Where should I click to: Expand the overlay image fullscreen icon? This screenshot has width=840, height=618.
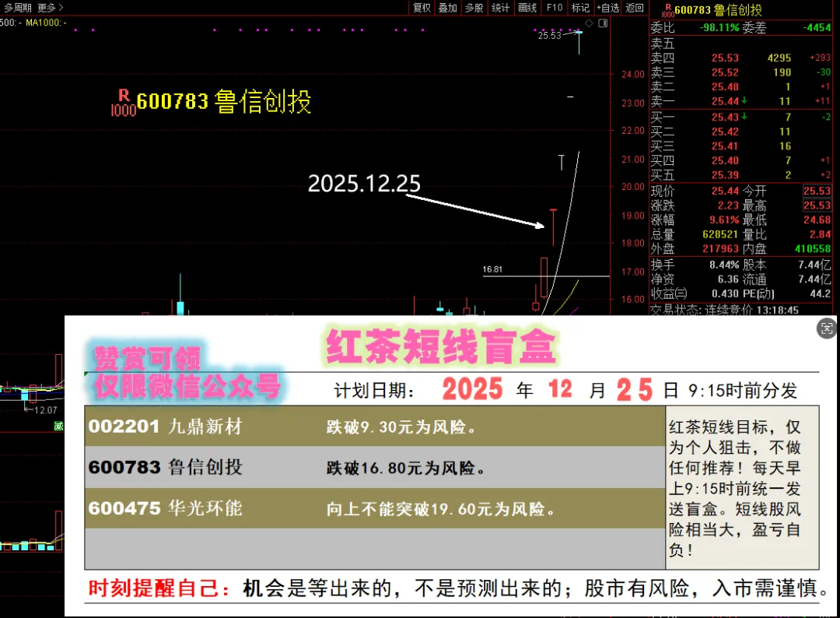point(827,328)
